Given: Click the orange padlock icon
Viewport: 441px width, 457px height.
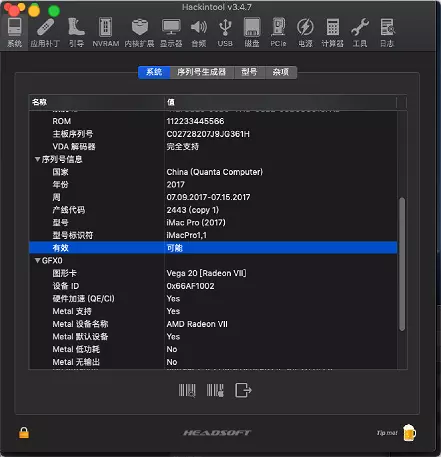Looking at the screenshot, I should (x=24, y=433).
